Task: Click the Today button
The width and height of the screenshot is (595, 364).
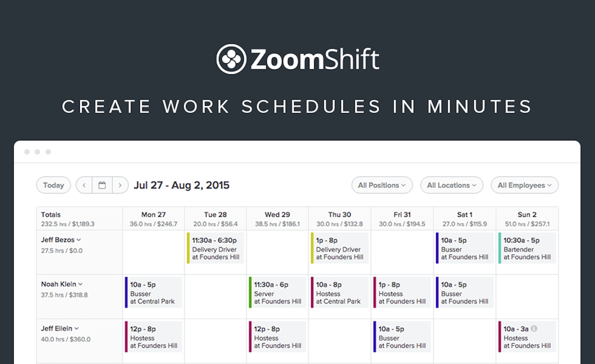Action: 53,185
